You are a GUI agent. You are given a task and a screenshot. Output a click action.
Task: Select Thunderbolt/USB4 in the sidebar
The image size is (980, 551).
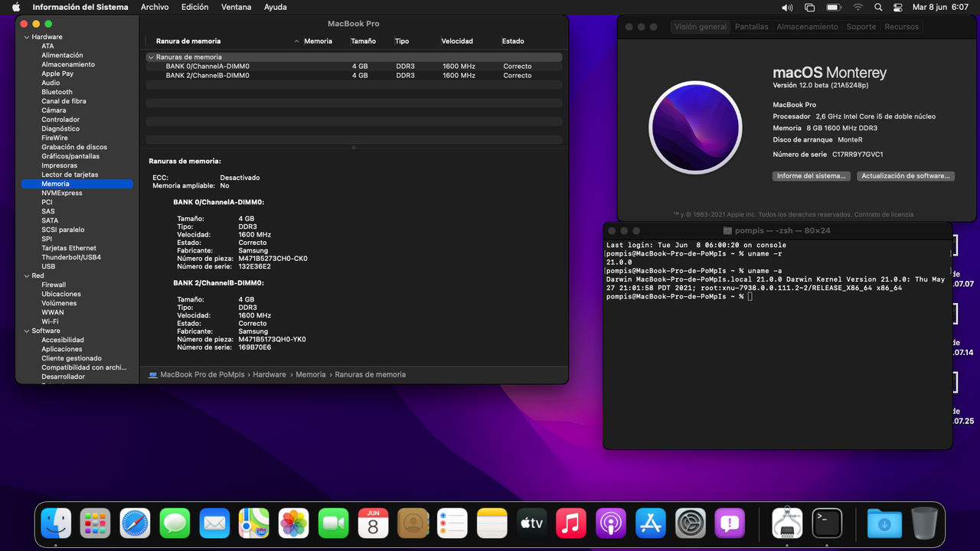(71, 257)
